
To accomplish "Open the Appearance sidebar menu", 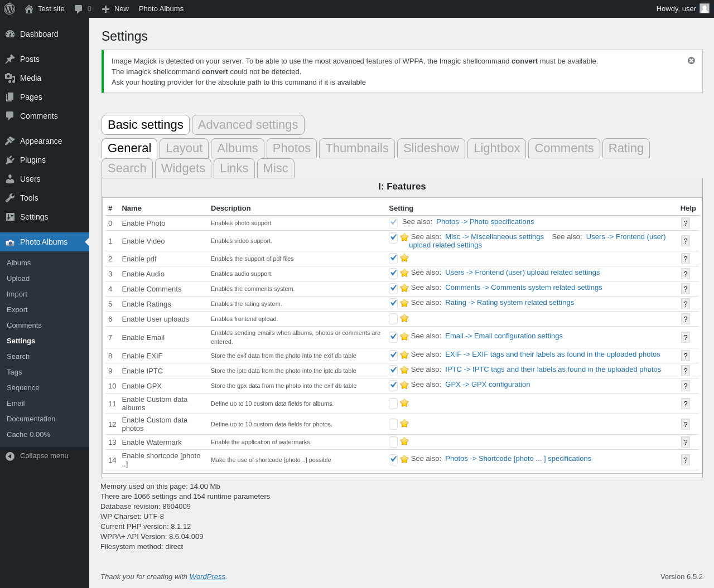I will 41,141.
